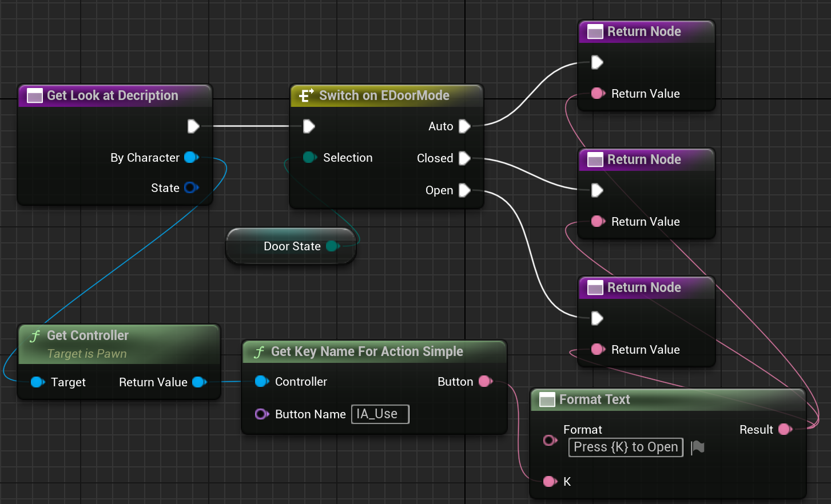Select the Return Value output pin on Get Controller
The height and width of the screenshot is (504, 831).
200,382
